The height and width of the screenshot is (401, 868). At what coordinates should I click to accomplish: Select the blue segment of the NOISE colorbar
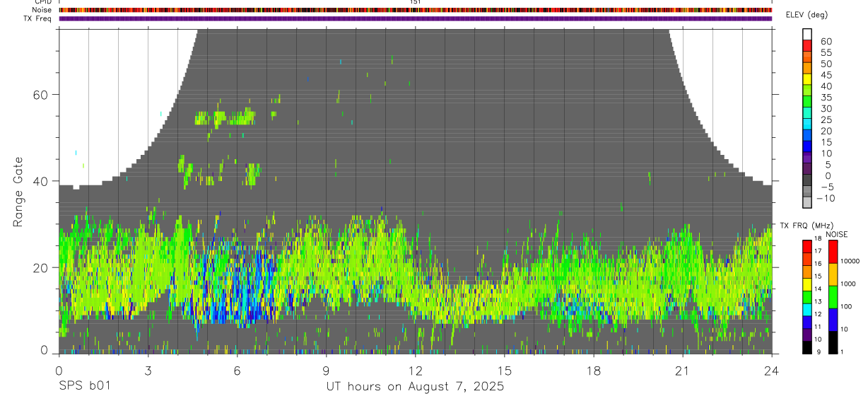pyautogui.click(x=833, y=320)
